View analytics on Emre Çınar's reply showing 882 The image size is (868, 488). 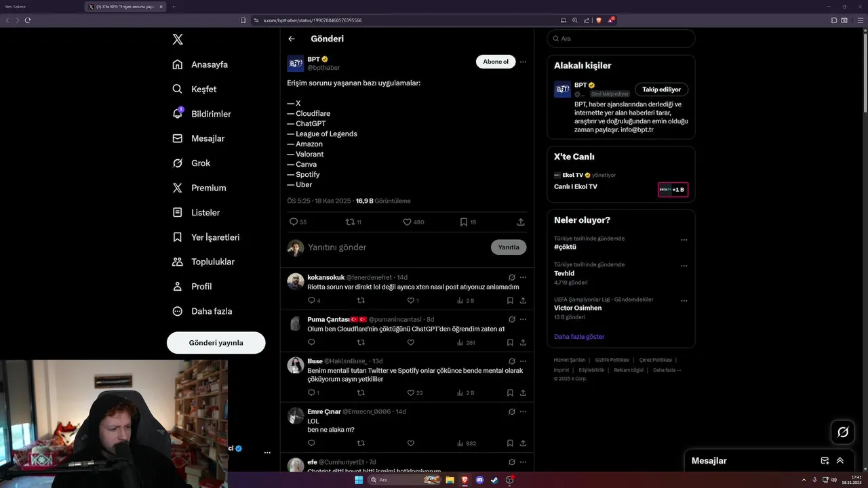[467, 443]
